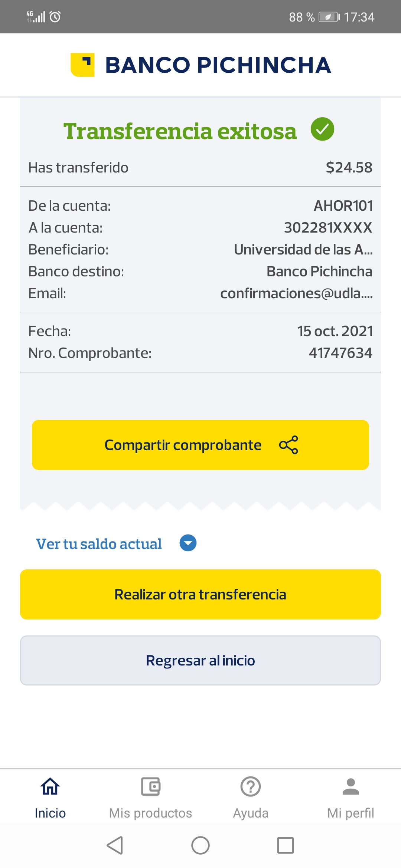Tap the green success checkmark icon

pos(322,129)
